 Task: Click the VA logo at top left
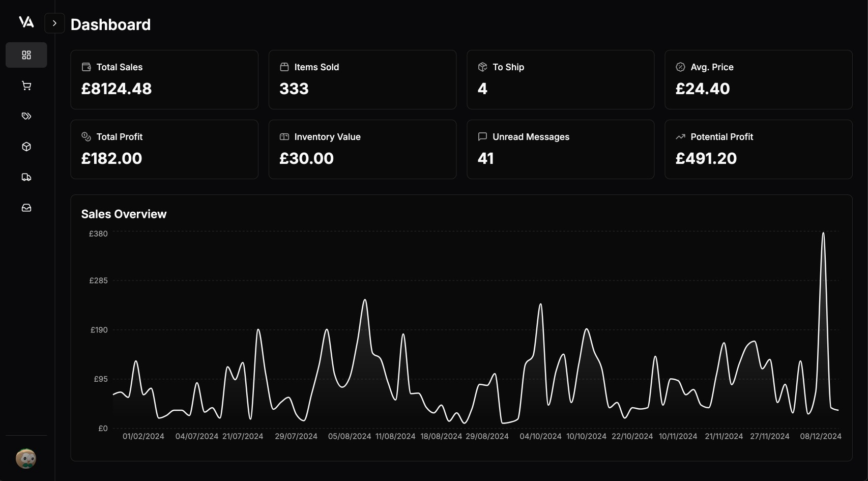[26, 22]
